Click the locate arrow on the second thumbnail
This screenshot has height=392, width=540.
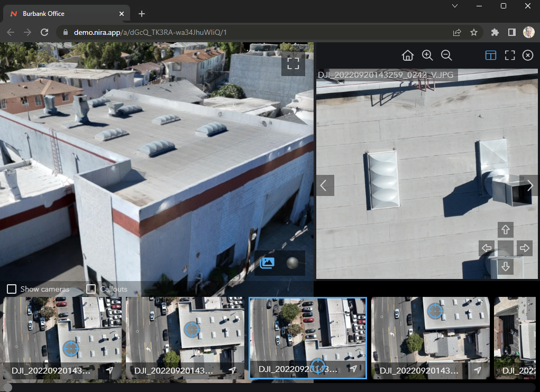click(233, 370)
